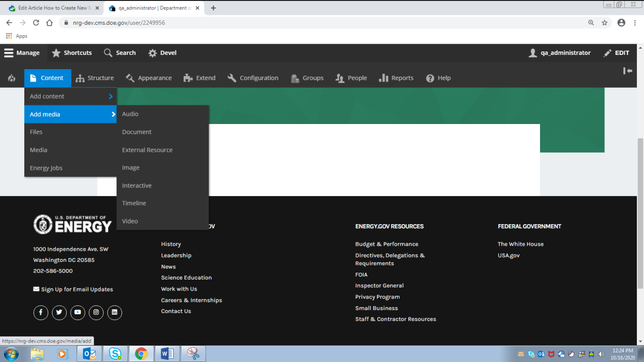The image size is (644, 362).
Task: Open the Chrome three-dot menu
Action: click(x=635, y=22)
